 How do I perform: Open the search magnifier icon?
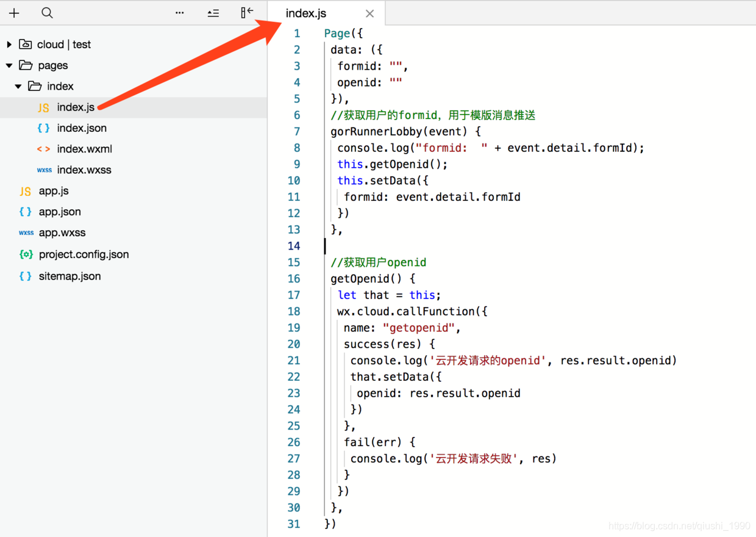click(47, 13)
